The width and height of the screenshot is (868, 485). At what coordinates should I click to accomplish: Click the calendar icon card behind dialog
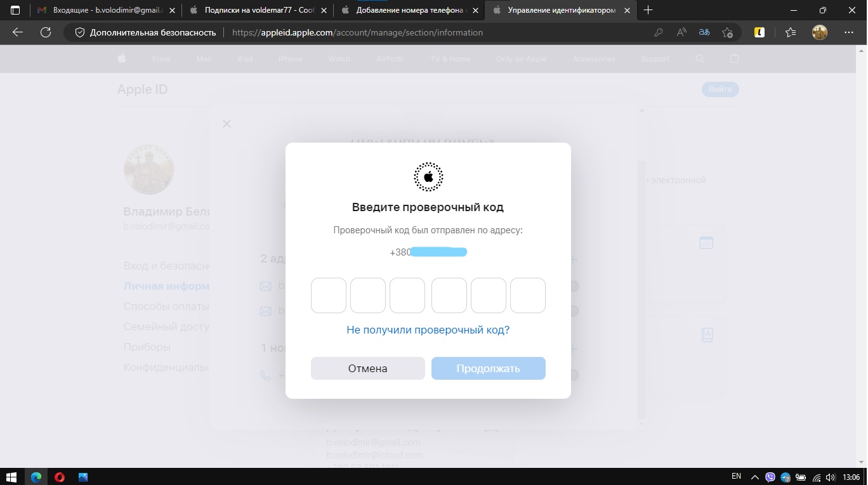click(x=706, y=243)
